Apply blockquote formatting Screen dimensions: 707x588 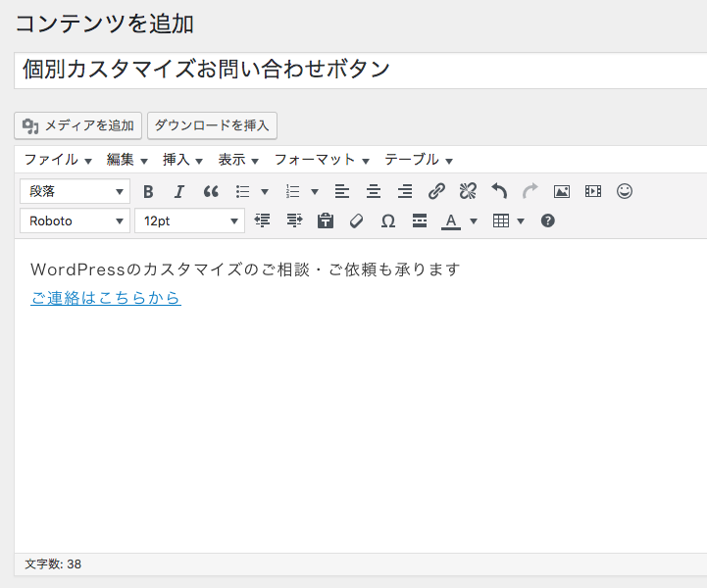pyautogui.click(x=211, y=191)
